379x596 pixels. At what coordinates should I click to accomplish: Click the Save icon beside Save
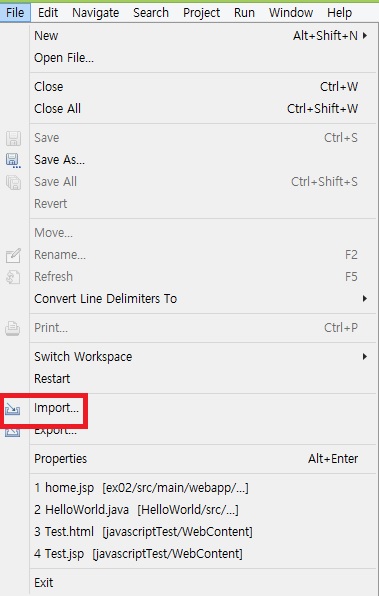[x=13, y=138]
